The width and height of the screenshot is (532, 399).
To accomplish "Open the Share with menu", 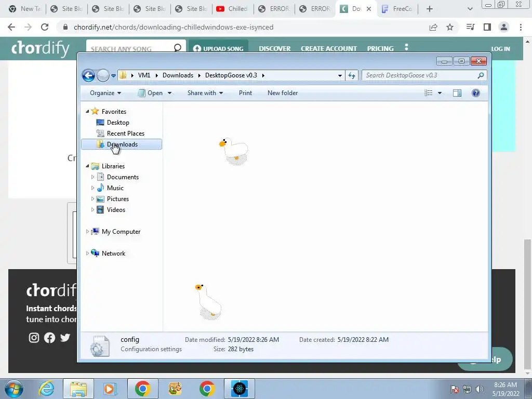I will (x=205, y=93).
